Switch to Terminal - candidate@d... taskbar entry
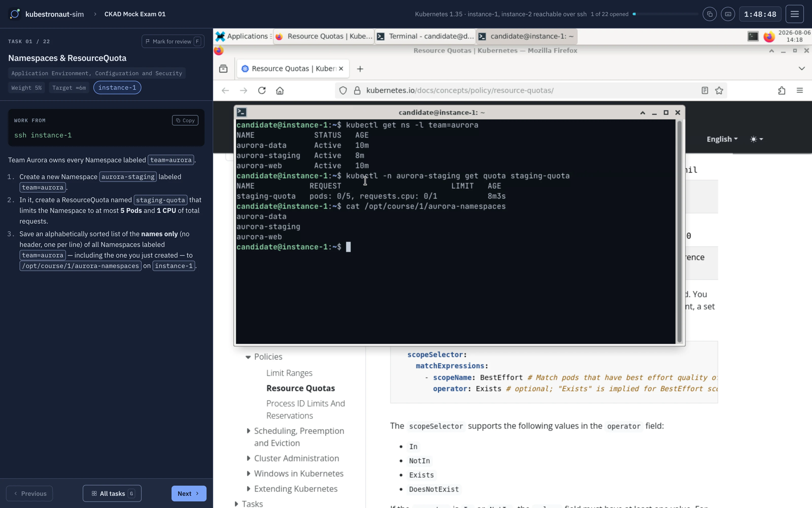Viewport: 812px width, 508px height. click(425, 36)
